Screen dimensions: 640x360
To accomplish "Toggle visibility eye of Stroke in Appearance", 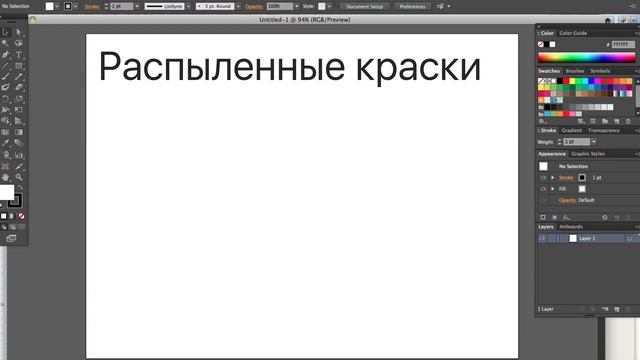I will 543,178.
